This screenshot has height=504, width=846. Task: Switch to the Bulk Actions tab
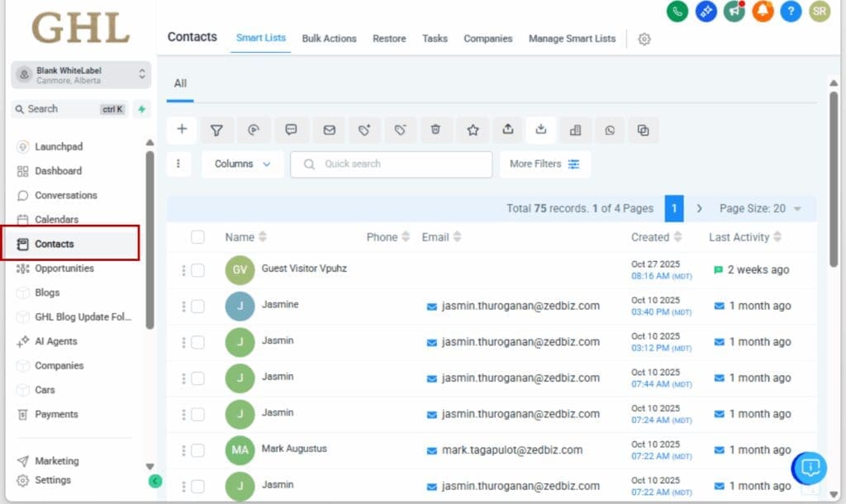(x=329, y=38)
